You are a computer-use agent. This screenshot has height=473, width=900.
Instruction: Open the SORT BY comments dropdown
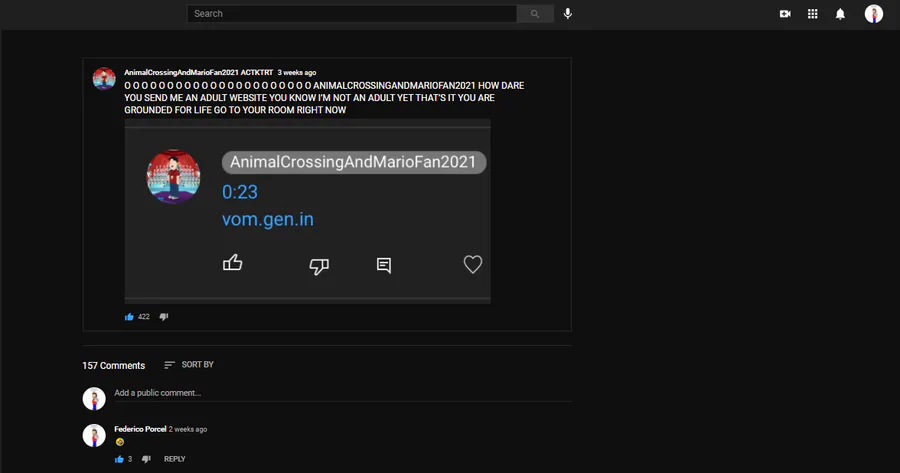[189, 365]
